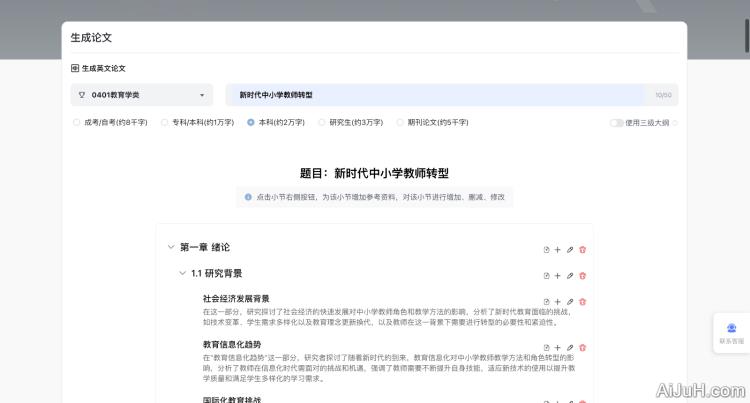Image resolution: width=750 pixels, height=403 pixels.
Task: Edit the 社会经济发展背景 subsection
Action: pos(570,302)
